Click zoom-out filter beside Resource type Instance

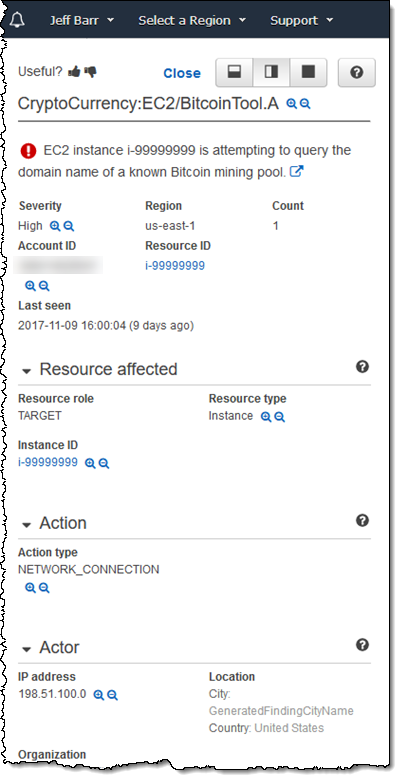coord(280,417)
